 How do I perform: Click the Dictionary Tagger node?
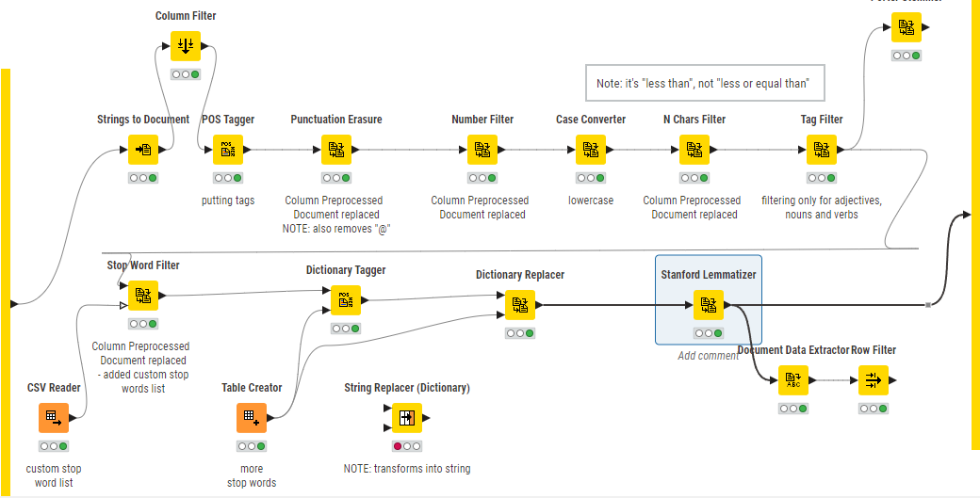click(x=346, y=300)
